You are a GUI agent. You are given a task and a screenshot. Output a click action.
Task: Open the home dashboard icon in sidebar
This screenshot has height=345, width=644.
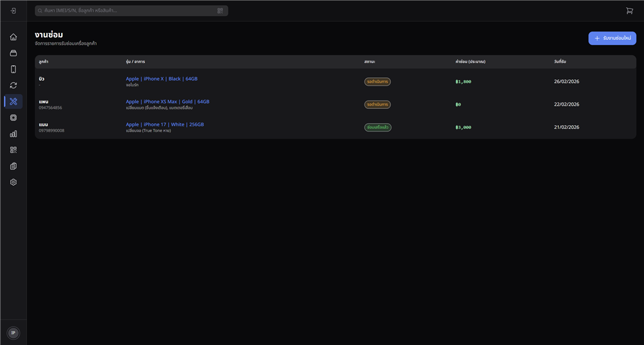coord(13,37)
